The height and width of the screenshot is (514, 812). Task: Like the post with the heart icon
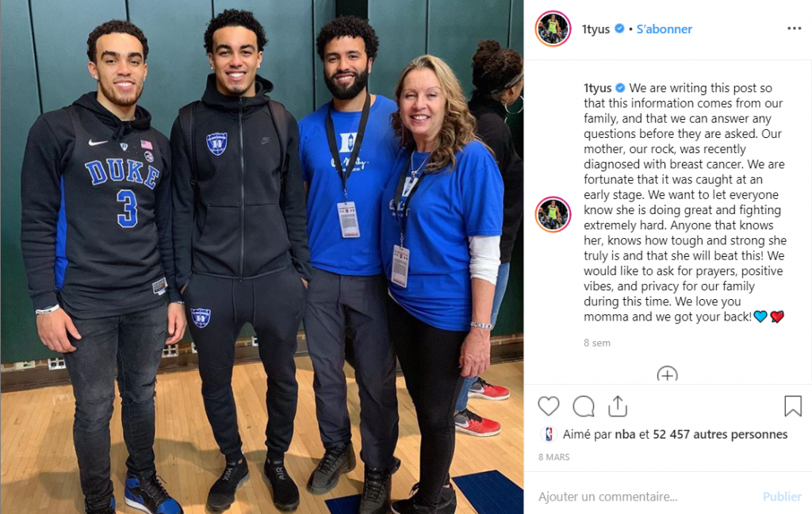coord(549,406)
